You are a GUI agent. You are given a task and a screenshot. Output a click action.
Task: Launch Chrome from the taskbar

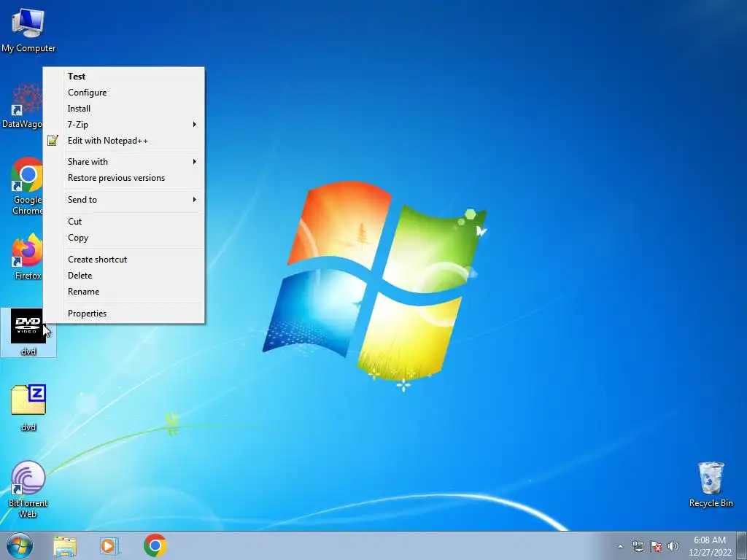click(x=155, y=545)
